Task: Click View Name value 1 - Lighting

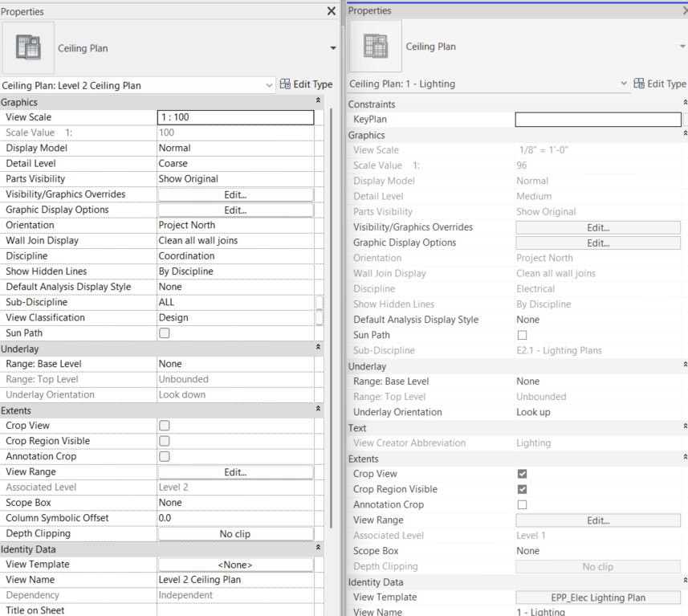Action: (x=598, y=611)
